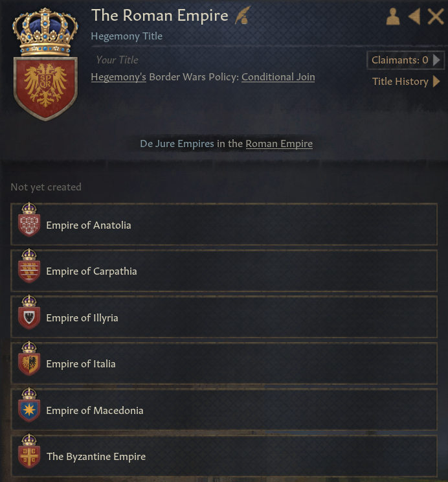Click the Empire of Illyria eagle shield
This screenshot has height=482, width=448.
point(29,313)
